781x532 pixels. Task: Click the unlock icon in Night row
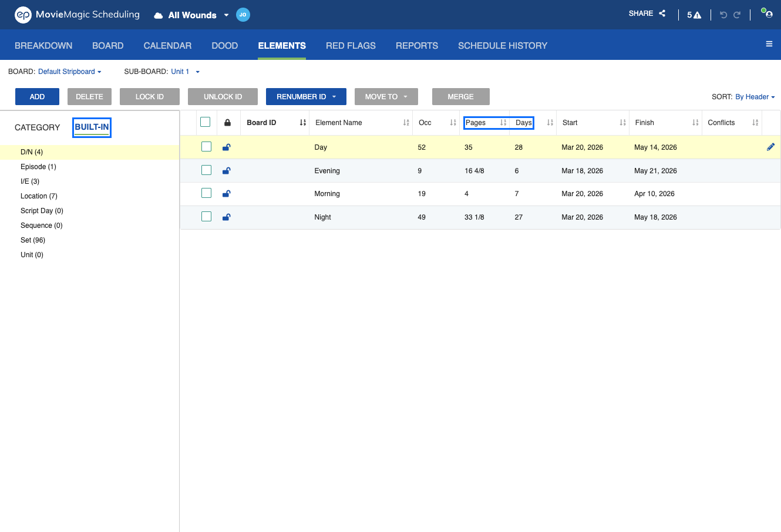click(227, 217)
